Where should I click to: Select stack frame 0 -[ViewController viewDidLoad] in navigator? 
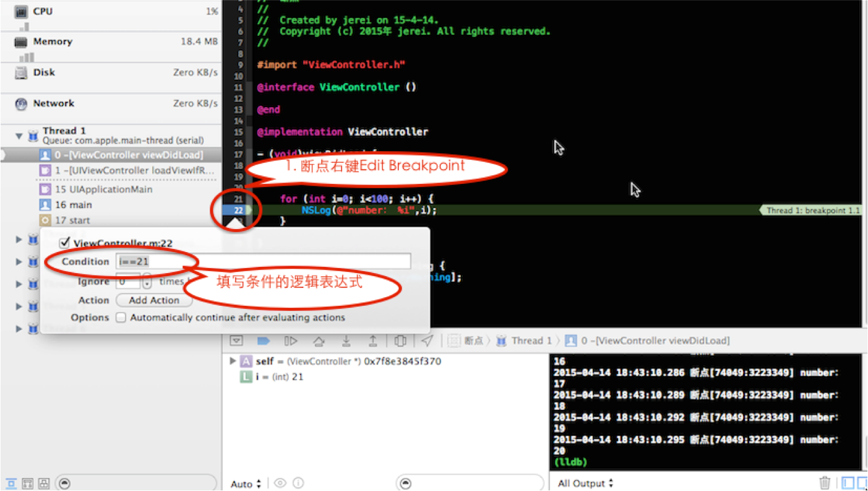(x=111, y=155)
